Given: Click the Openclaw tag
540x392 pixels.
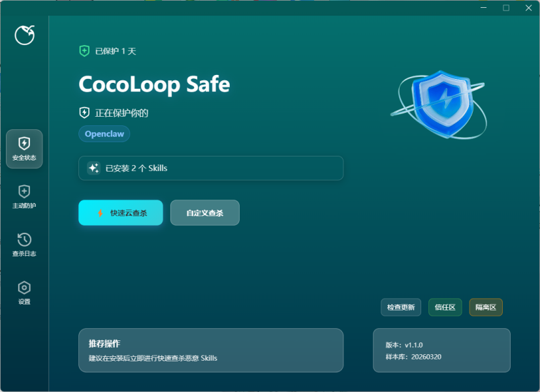Looking at the screenshot, I should click(104, 134).
